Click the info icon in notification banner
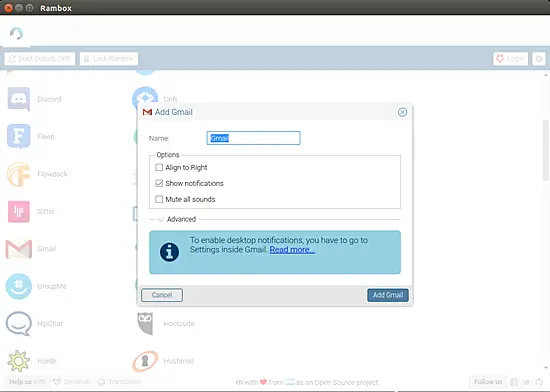The height and width of the screenshot is (392, 550). pos(169,252)
